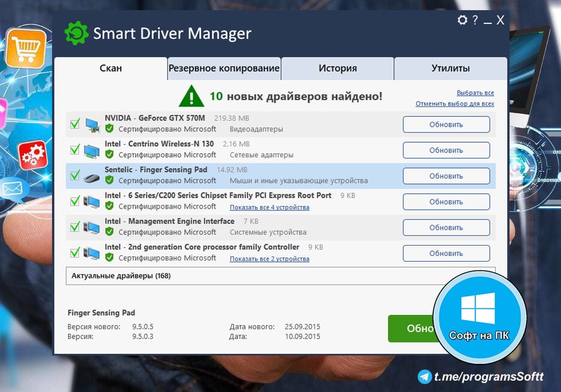Toggle the 2nd generation Core processor checkbox
The height and width of the screenshot is (392, 561).
pos(75,252)
